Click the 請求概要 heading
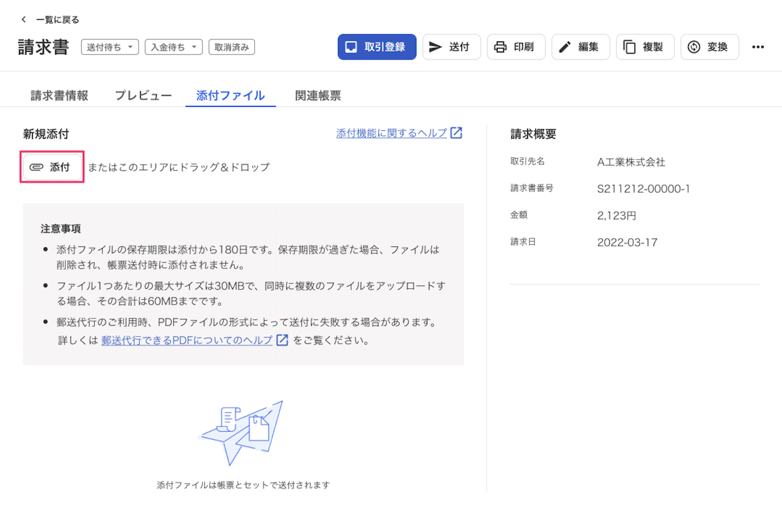Screen dimensions: 782x532 [x=533, y=134]
